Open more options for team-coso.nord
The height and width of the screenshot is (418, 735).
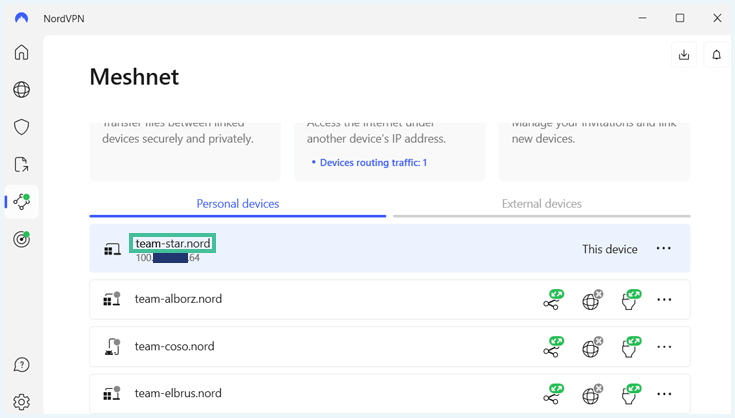[664, 347]
